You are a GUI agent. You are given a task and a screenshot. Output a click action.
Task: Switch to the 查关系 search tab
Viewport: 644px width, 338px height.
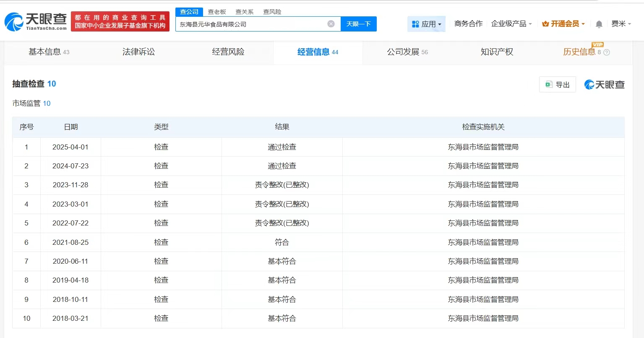pyautogui.click(x=245, y=12)
